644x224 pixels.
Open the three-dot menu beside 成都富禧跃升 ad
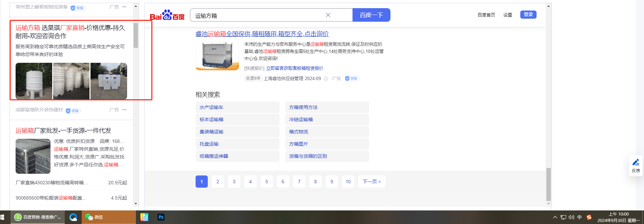(x=124, y=110)
